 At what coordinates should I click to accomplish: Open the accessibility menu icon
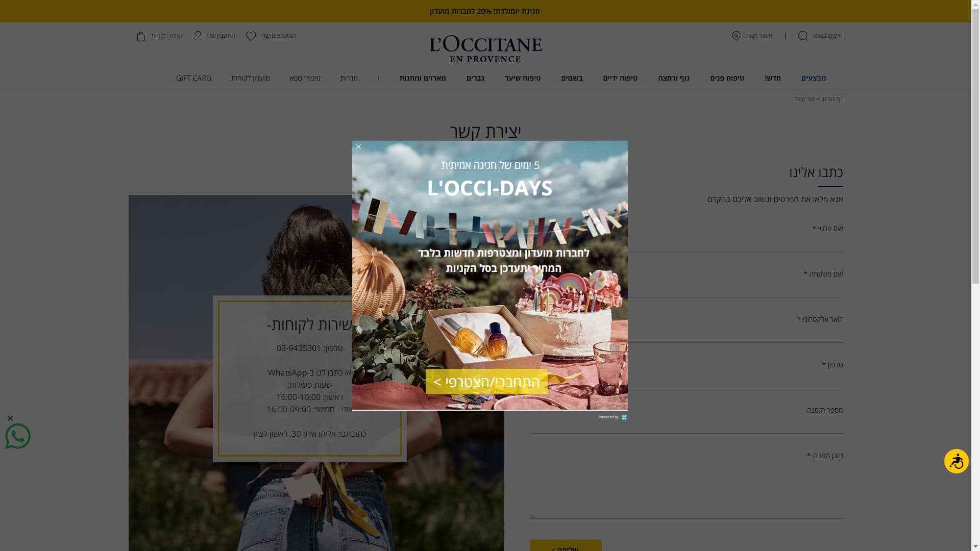(x=956, y=461)
